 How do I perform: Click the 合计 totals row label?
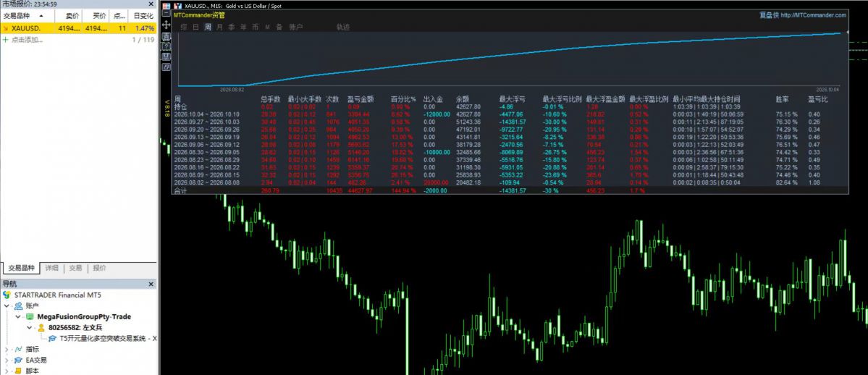180,190
